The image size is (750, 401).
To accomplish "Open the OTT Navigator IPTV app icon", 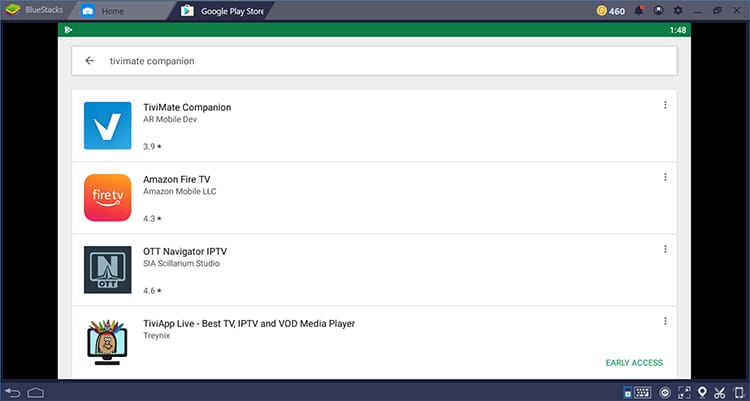I will tap(108, 269).
